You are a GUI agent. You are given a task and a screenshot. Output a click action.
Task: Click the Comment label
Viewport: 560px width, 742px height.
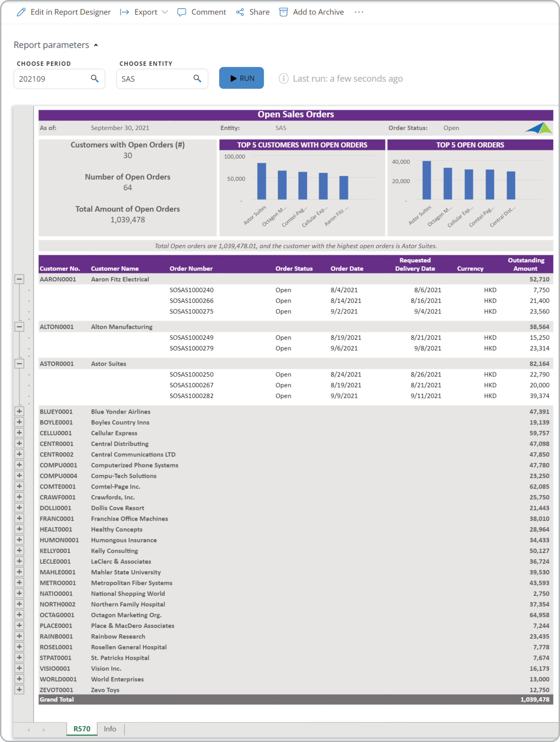(x=209, y=12)
